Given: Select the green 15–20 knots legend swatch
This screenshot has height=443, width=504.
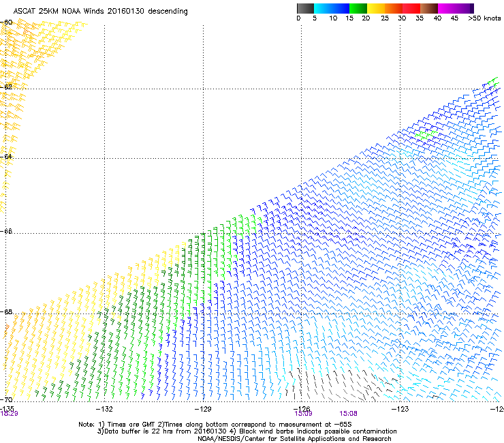Looking at the screenshot, I should pos(358,8).
